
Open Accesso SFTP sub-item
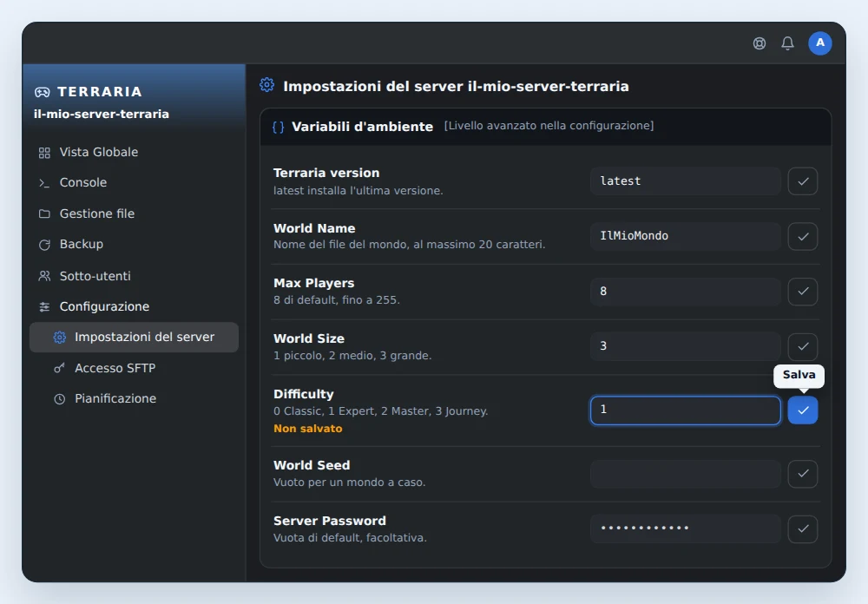pyautogui.click(x=134, y=368)
